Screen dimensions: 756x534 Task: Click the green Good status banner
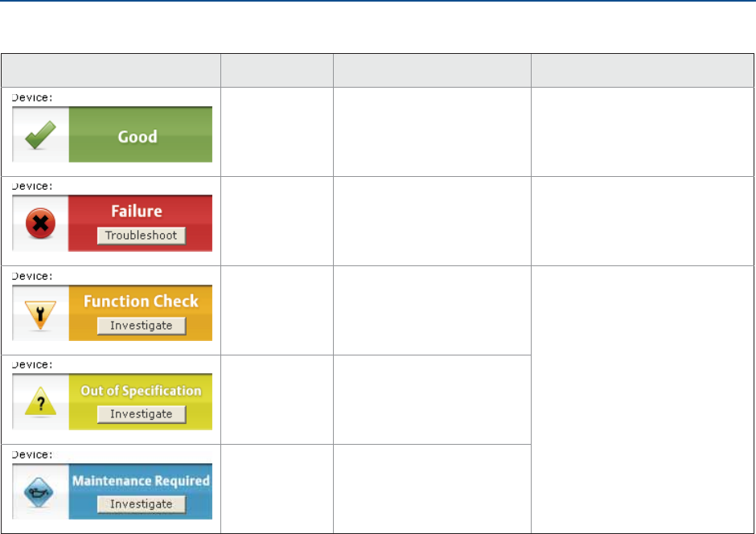click(x=140, y=136)
